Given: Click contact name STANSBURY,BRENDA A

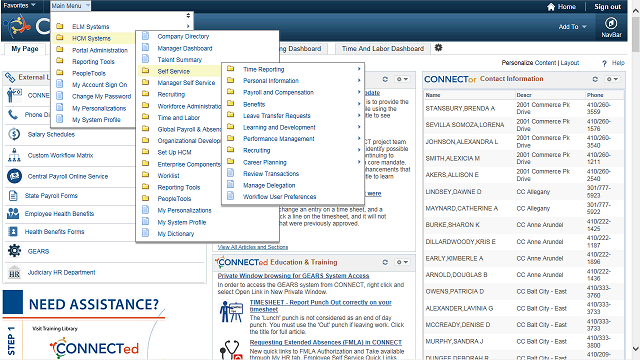Looking at the screenshot, I should click(x=460, y=108).
